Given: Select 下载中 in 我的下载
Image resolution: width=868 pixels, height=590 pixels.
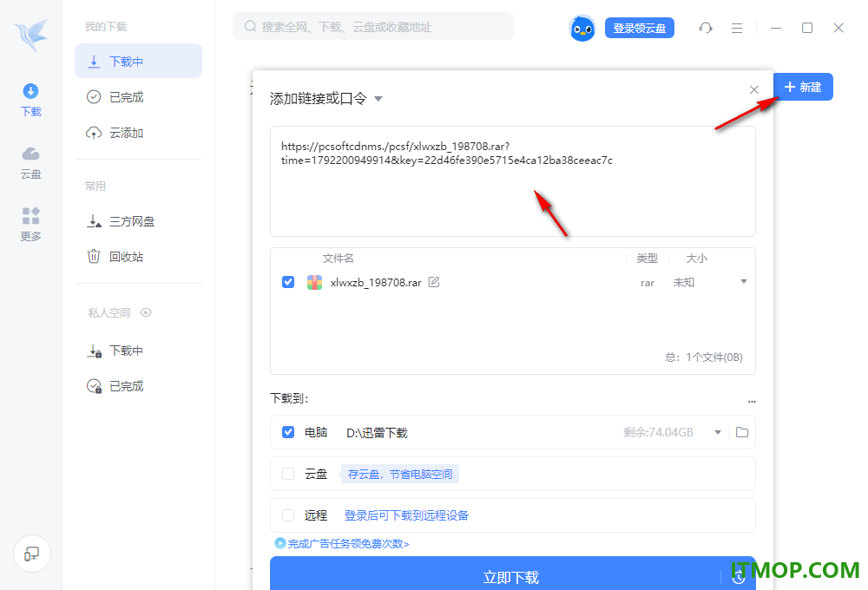Looking at the screenshot, I should 138,61.
